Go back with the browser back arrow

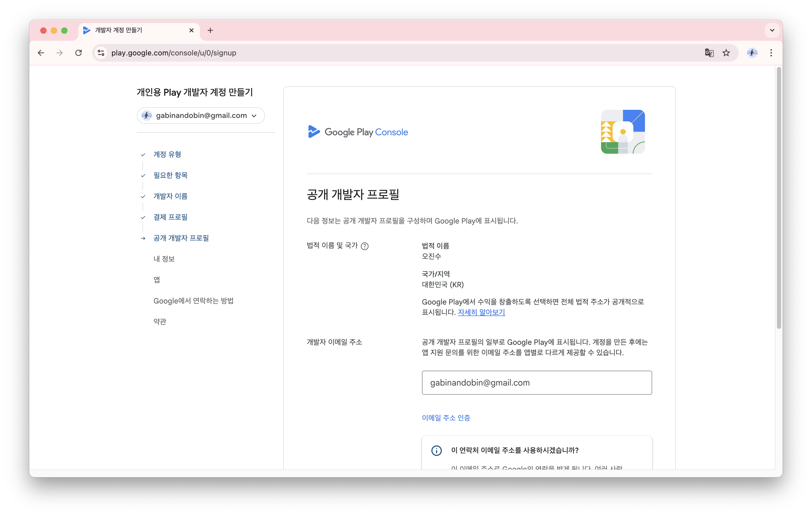(41, 53)
